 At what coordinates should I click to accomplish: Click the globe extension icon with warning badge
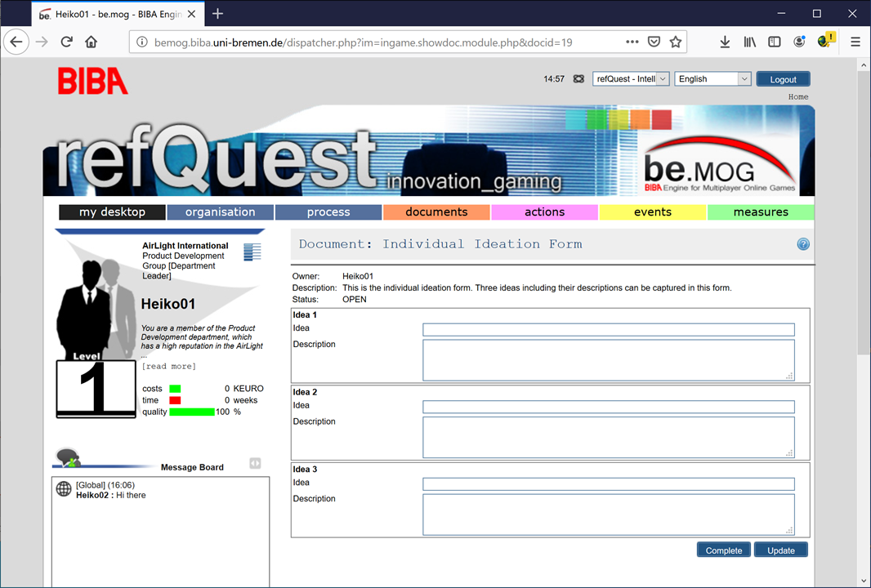pyautogui.click(x=826, y=41)
